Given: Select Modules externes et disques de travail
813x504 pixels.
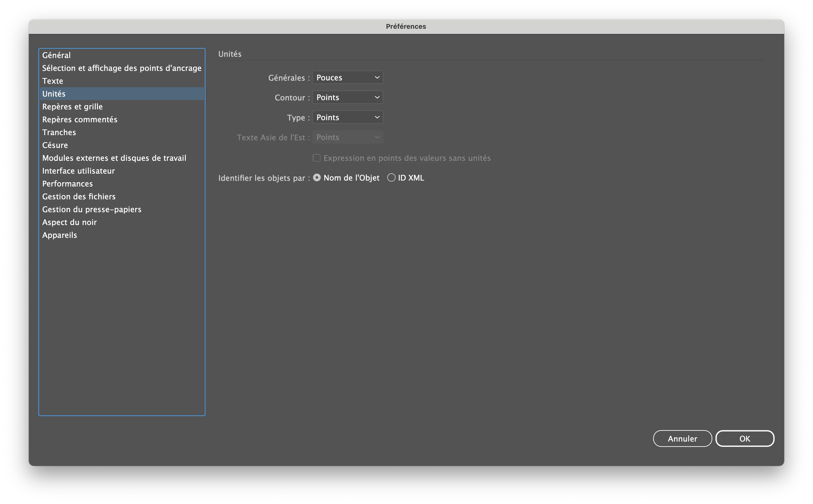Looking at the screenshot, I should (x=114, y=158).
